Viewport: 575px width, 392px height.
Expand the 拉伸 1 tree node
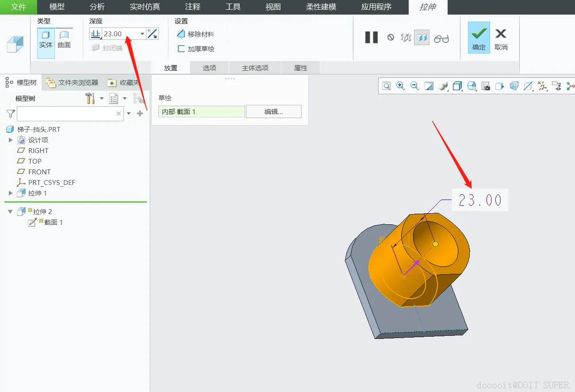pyautogui.click(x=11, y=193)
